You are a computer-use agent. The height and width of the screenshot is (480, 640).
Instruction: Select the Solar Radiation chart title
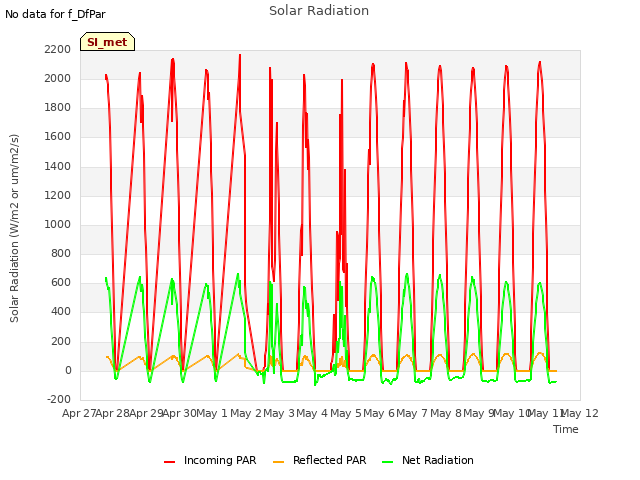coord(319,11)
